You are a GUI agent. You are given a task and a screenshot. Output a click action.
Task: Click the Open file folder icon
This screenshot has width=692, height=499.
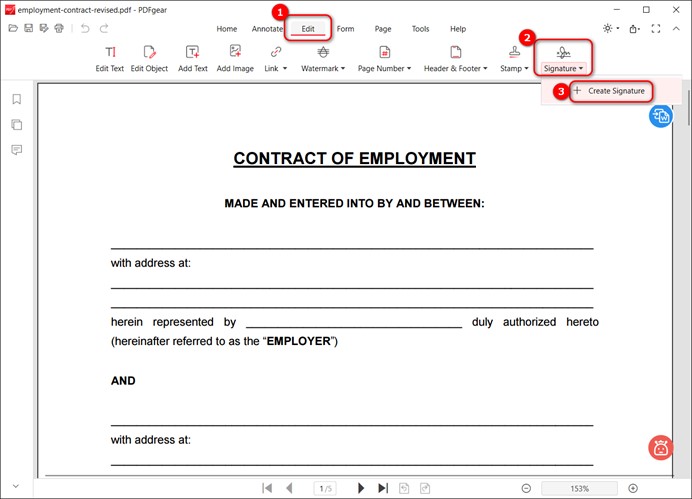[13, 29]
